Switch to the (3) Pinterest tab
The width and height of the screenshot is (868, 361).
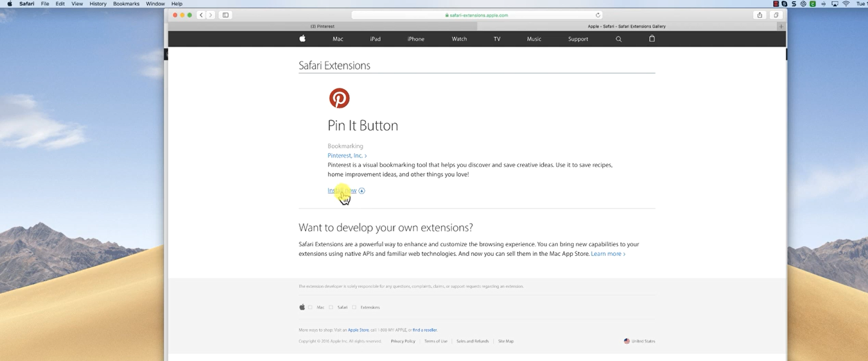(322, 26)
